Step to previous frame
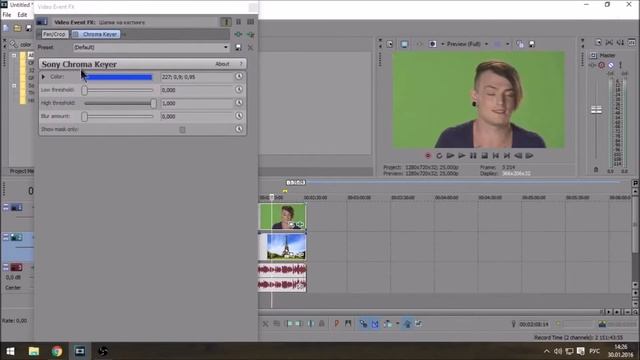The image size is (640, 360). click(x=518, y=156)
